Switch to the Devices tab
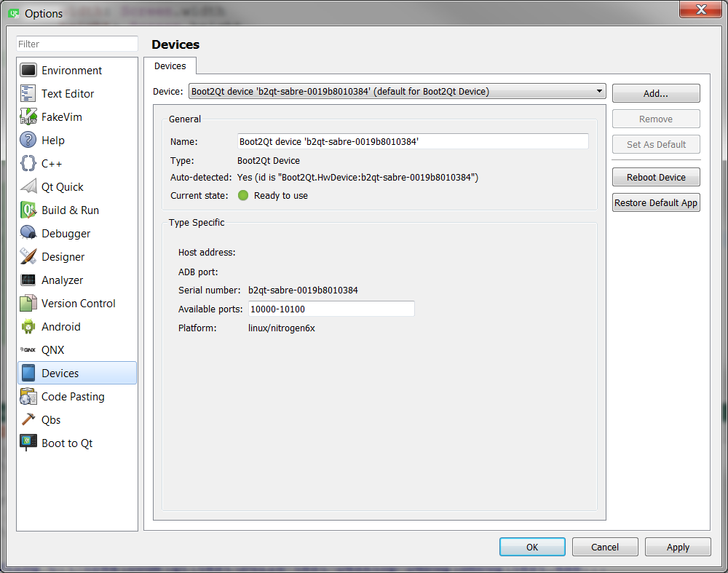 (x=170, y=66)
